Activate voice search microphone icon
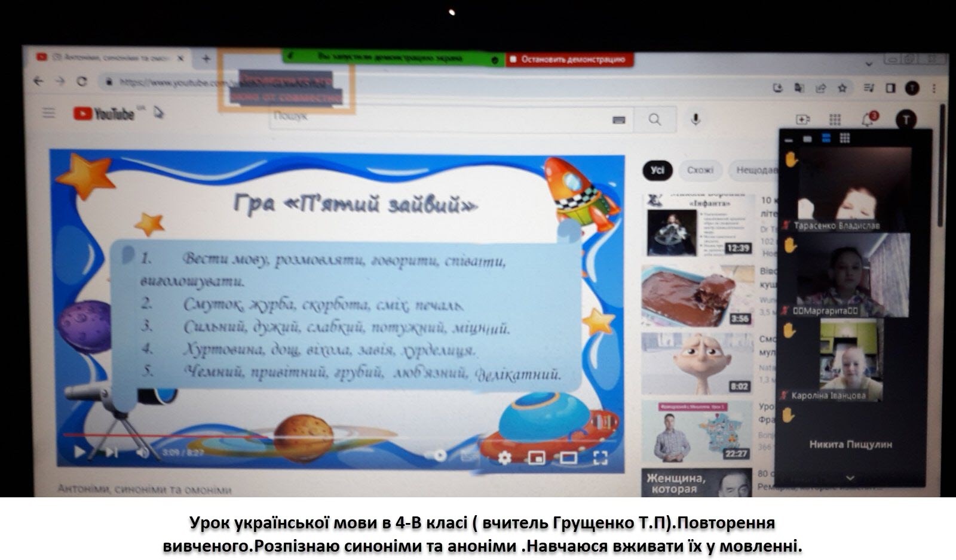The height and width of the screenshot is (560, 956). click(x=695, y=119)
